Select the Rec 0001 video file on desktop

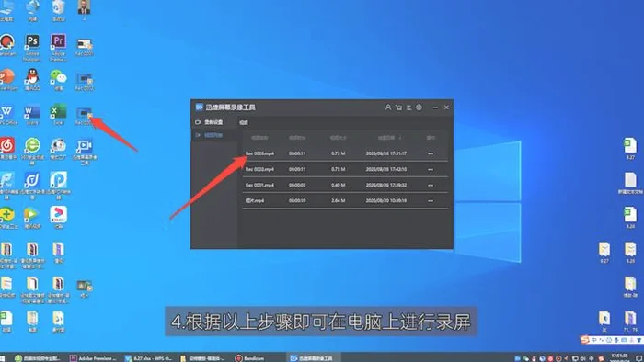coord(85,47)
